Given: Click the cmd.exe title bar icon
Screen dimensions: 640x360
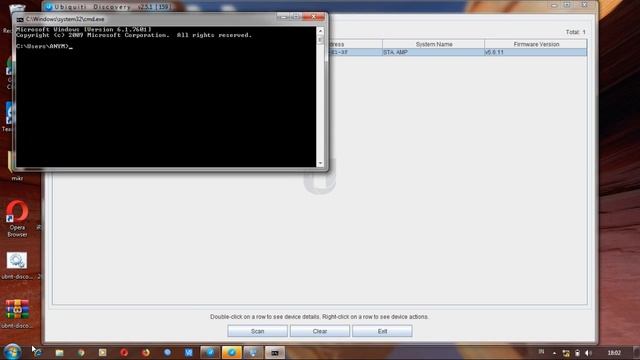Looking at the screenshot, I should (x=20, y=19).
